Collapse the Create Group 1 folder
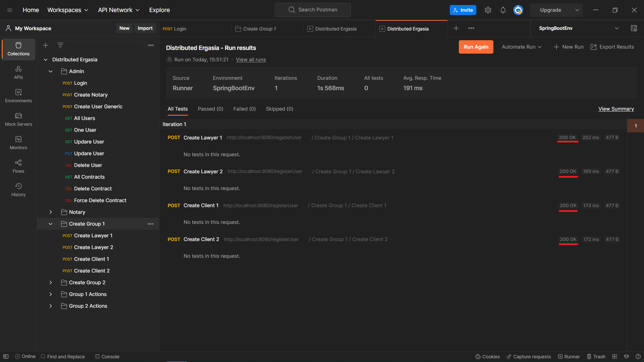The width and height of the screenshot is (644, 362). (51, 224)
